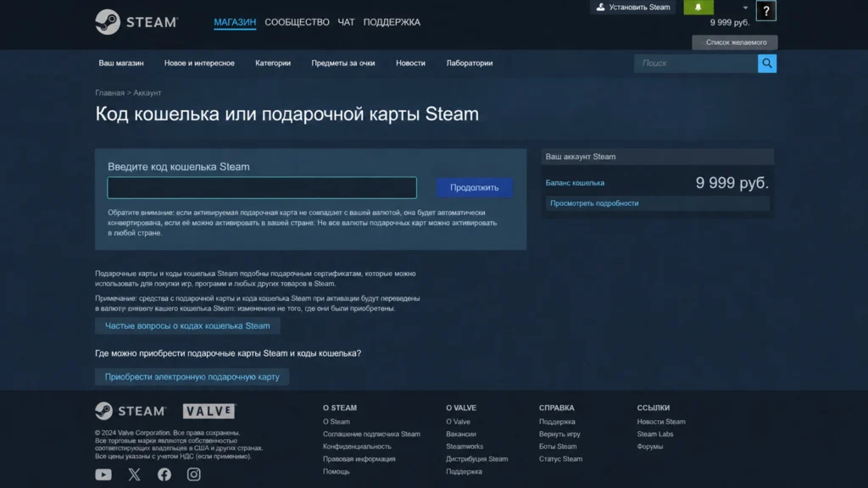Open Вернуть игру footer link

(x=559, y=434)
